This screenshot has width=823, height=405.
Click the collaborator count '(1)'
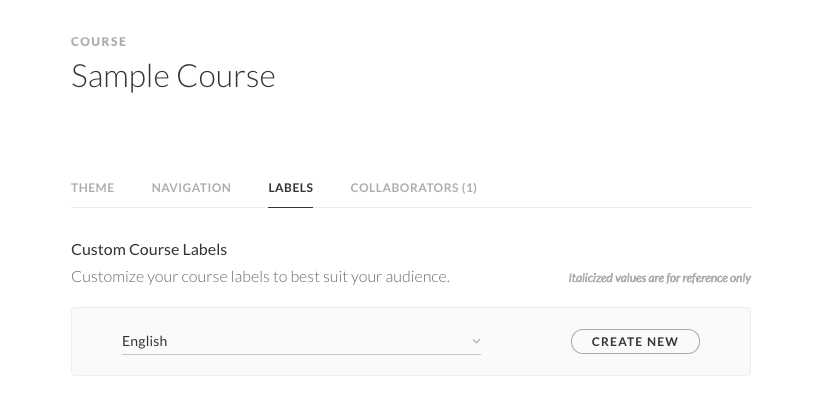pyautogui.click(x=469, y=188)
